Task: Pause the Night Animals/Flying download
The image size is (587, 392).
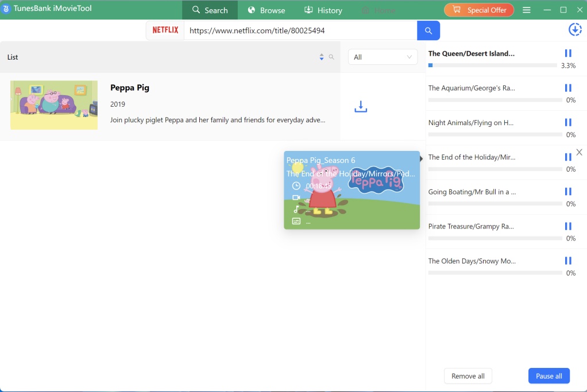Action: pyautogui.click(x=567, y=122)
